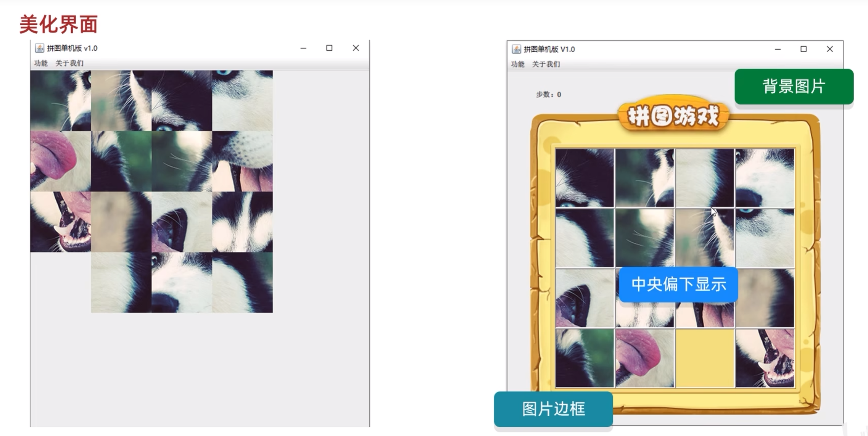Click the dog nose tile in left puzzle bottom row

point(182,283)
